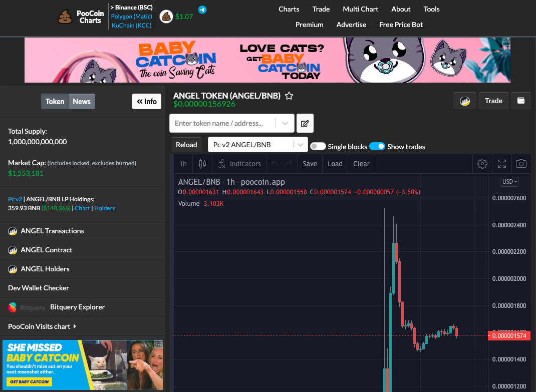This screenshot has width=536, height=392.
Task: Click the PooCoin token price icon
Action: [166, 17]
